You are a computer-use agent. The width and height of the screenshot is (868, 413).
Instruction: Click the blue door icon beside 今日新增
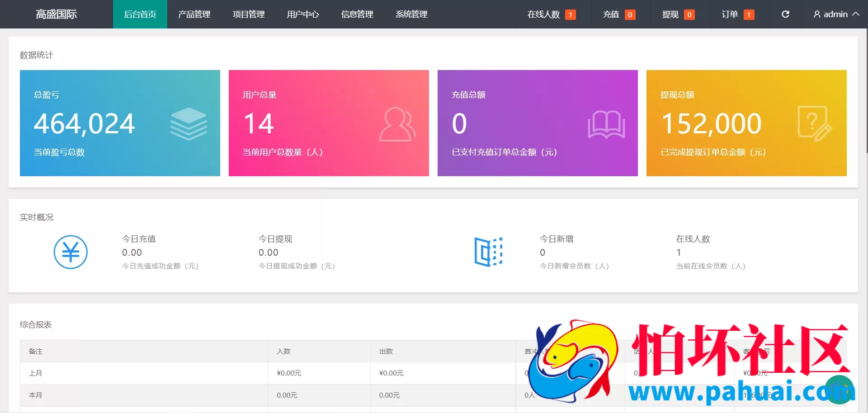point(488,252)
